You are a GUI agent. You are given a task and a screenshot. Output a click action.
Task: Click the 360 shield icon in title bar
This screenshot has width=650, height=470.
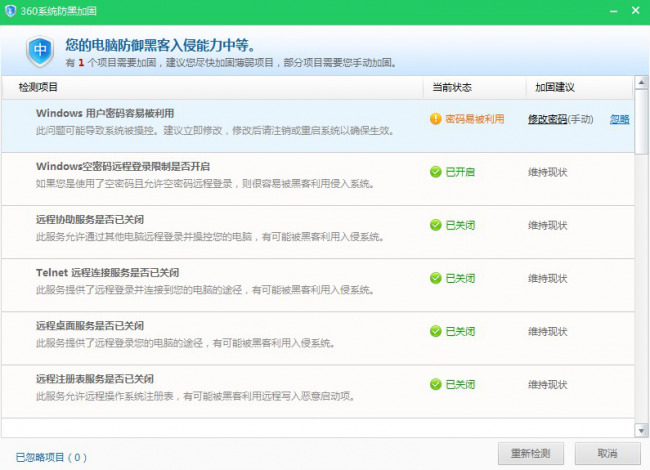[x=12, y=10]
